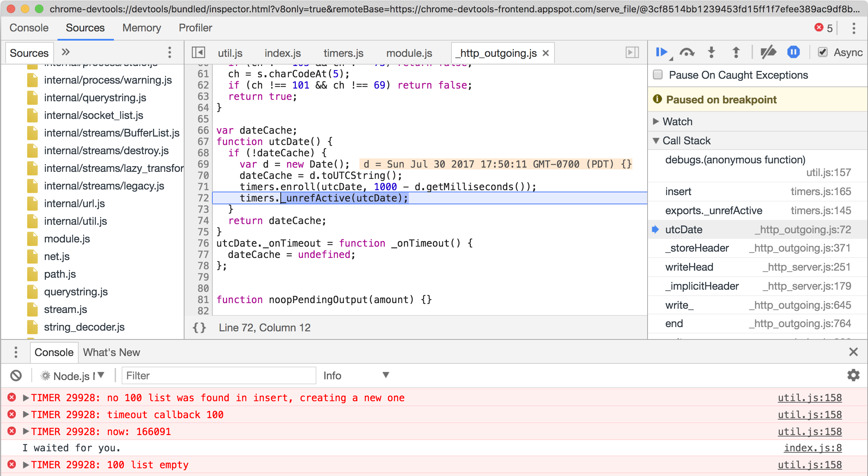Open the index.js editor tab
The image size is (868, 476).
(x=283, y=53)
